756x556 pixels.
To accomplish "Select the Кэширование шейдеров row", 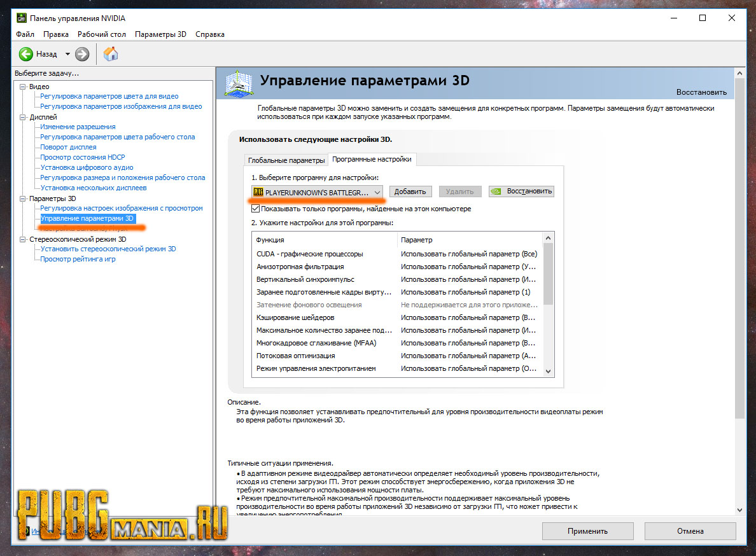I will click(397, 317).
